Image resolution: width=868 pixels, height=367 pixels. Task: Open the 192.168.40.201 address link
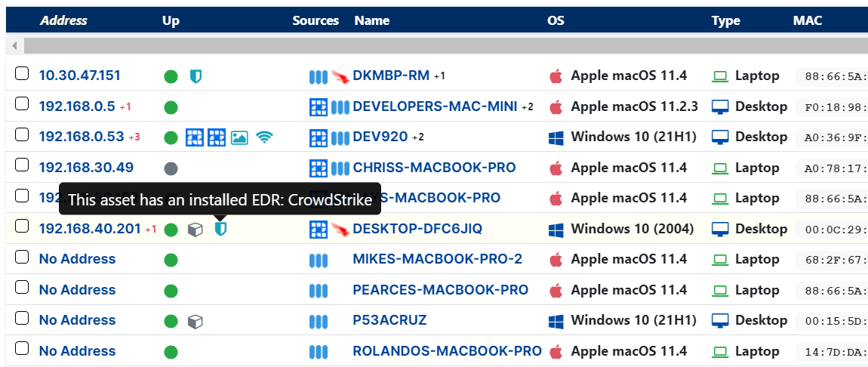tap(90, 229)
